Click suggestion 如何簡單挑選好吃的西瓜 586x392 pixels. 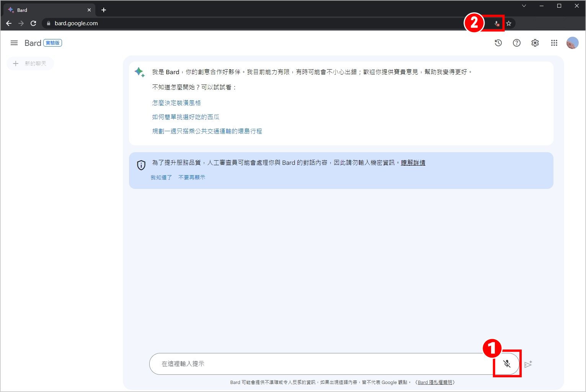186,117
